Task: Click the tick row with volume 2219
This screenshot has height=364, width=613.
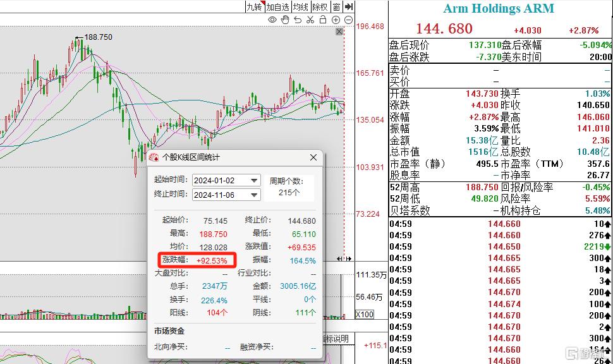Action: (500, 246)
